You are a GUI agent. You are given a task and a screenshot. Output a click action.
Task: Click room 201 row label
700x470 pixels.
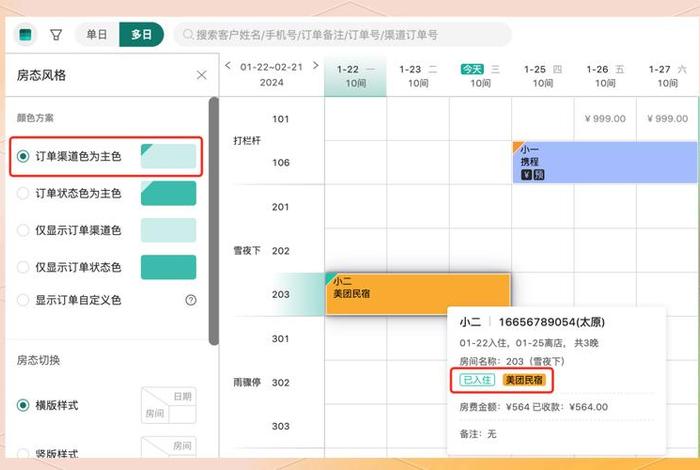(x=280, y=207)
